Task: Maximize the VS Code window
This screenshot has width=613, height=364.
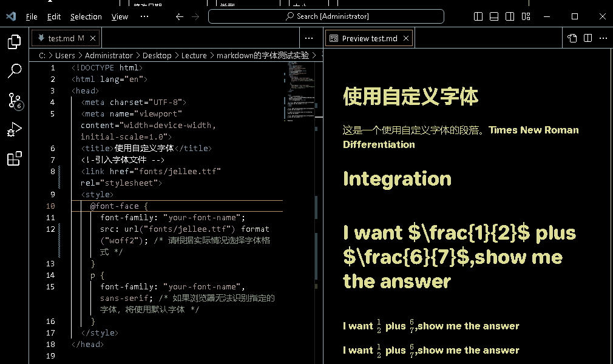Action: [x=575, y=16]
